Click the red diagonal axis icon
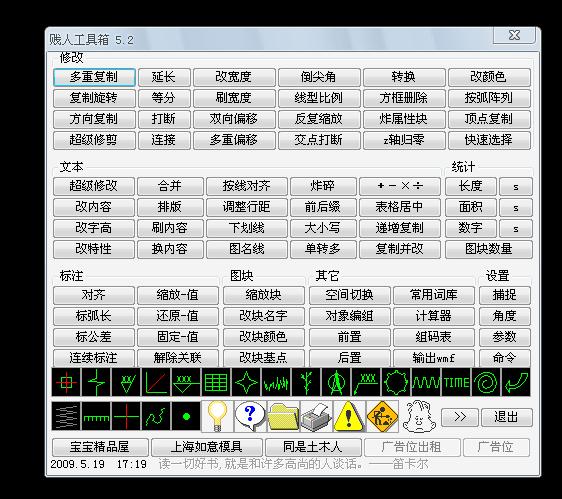The image size is (562, 499). (156, 382)
